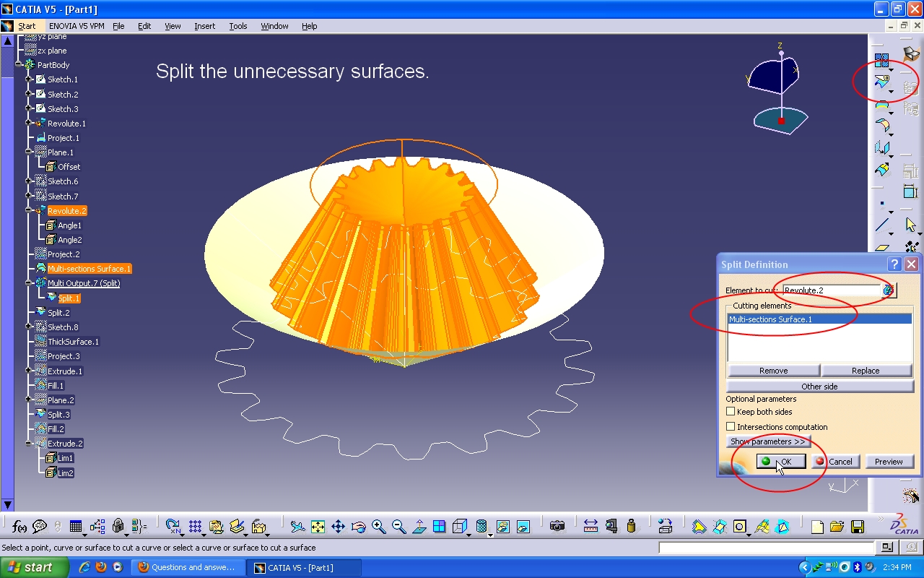Expand the Sketch.8 tree node
This screenshot has width=924, height=578.
point(30,327)
